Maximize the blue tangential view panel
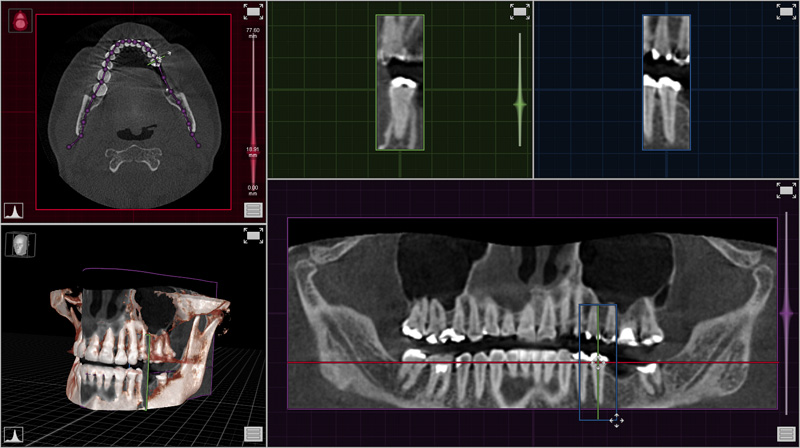800x448 pixels. 786,11
